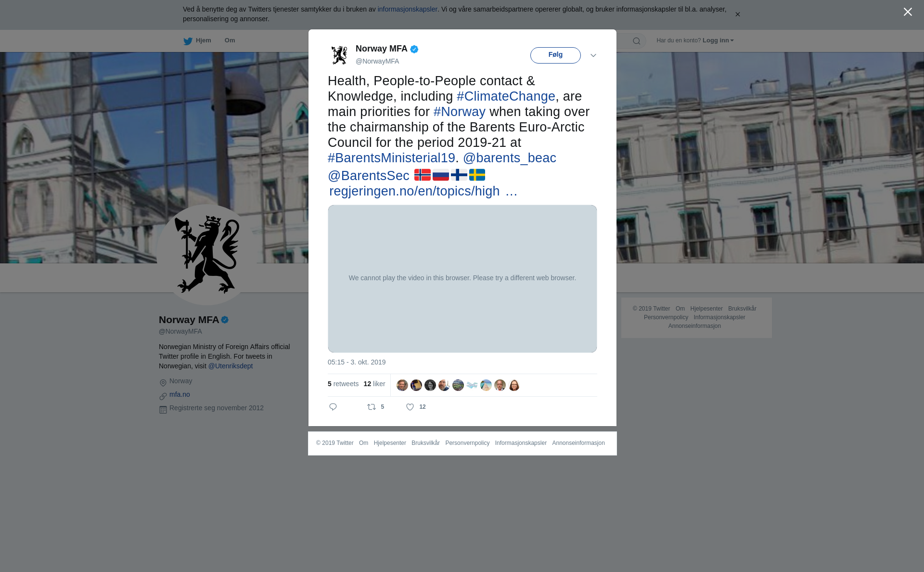924x572 pixels.
Task: Click the first liker's avatar thumbnail
Action: [402, 385]
